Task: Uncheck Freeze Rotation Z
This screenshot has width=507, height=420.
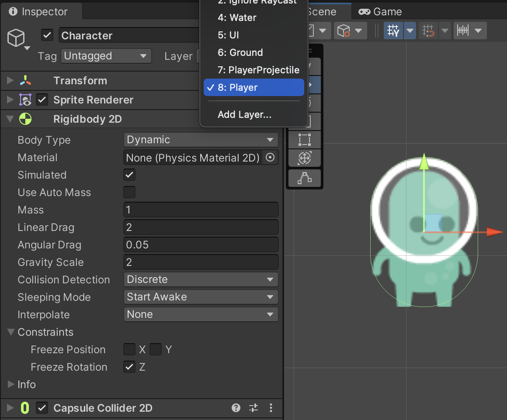Action: tap(129, 367)
